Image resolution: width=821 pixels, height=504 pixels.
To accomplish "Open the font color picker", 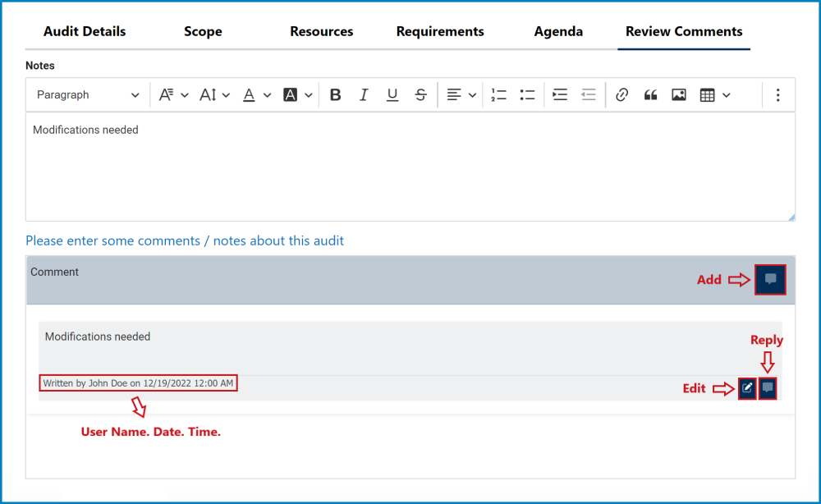I will [254, 94].
